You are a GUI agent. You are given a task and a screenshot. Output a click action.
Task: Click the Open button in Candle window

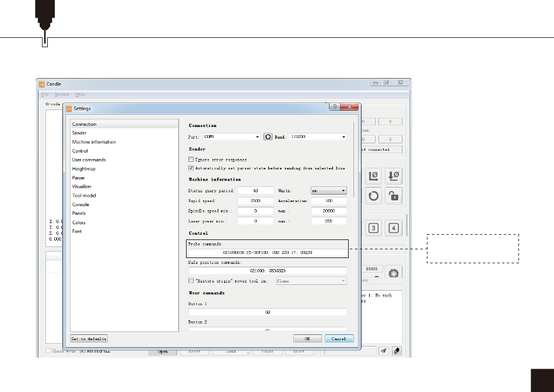click(x=163, y=352)
